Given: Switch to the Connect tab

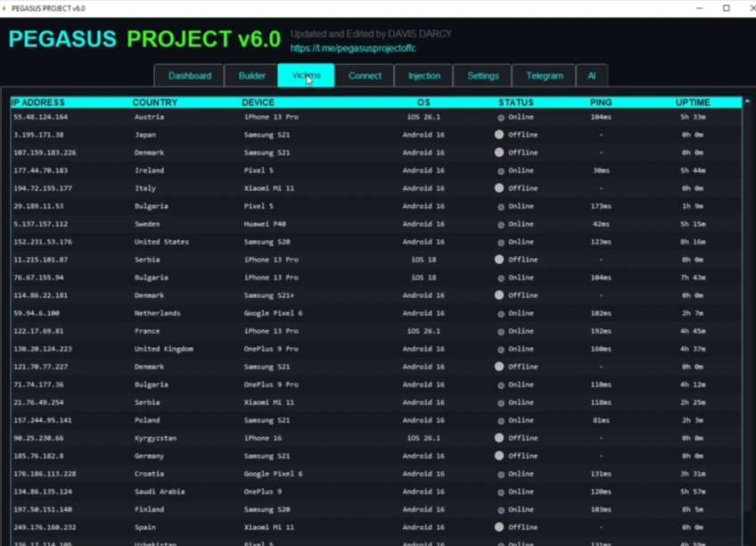Looking at the screenshot, I should click(365, 76).
